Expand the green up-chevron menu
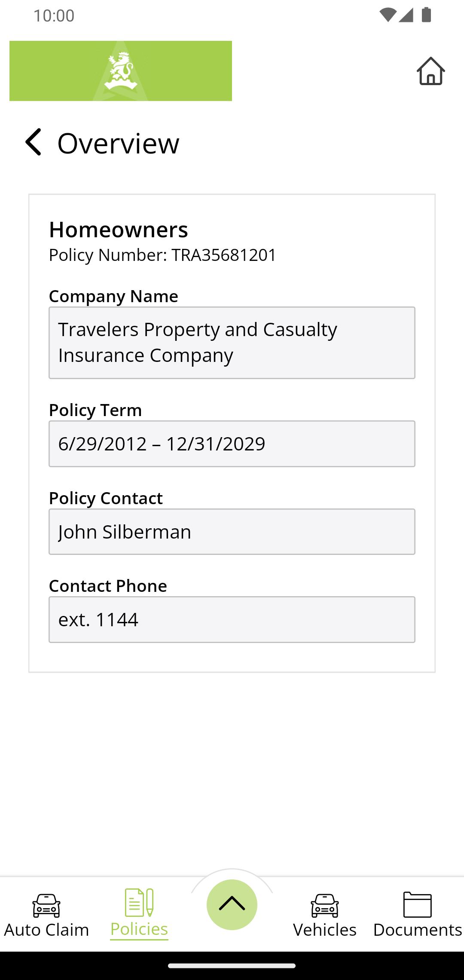The width and height of the screenshot is (464, 980). click(x=232, y=905)
